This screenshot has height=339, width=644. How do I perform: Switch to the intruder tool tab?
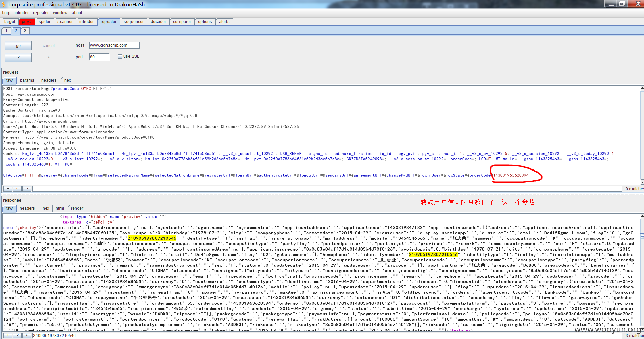tap(87, 22)
